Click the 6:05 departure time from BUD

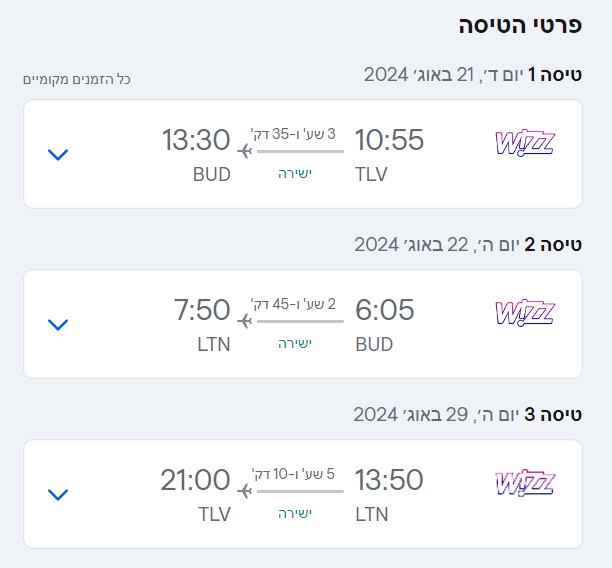(384, 311)
